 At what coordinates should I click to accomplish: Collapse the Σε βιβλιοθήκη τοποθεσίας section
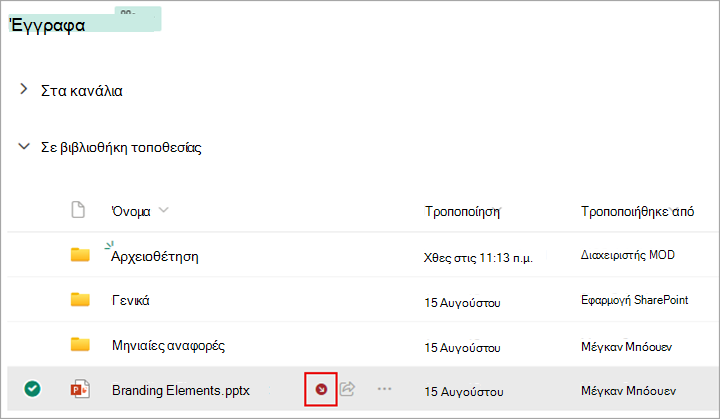pyautogui.click(x=24, y=147)
